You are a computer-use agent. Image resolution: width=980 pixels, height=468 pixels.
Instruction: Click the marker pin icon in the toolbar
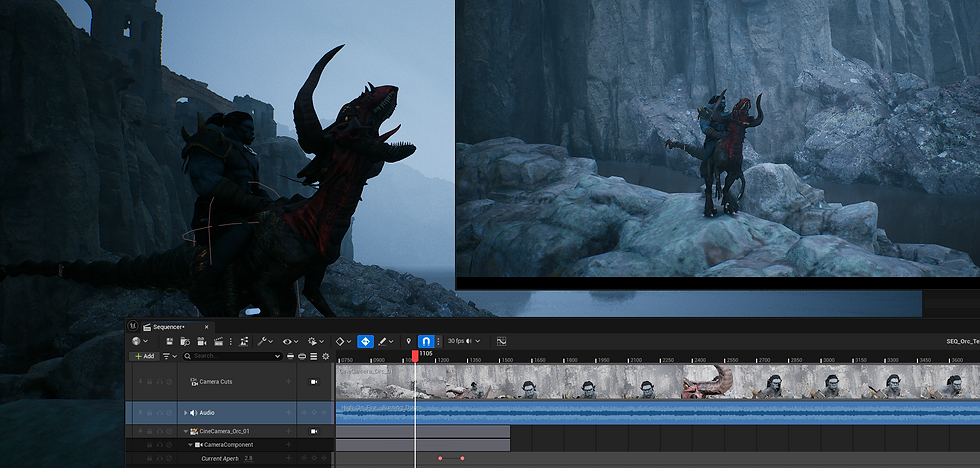click(x=408, y=341)
